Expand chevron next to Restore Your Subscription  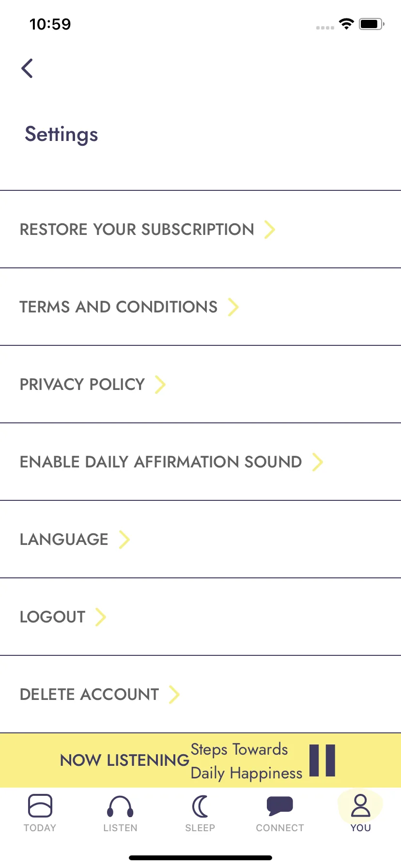(270, 229)
